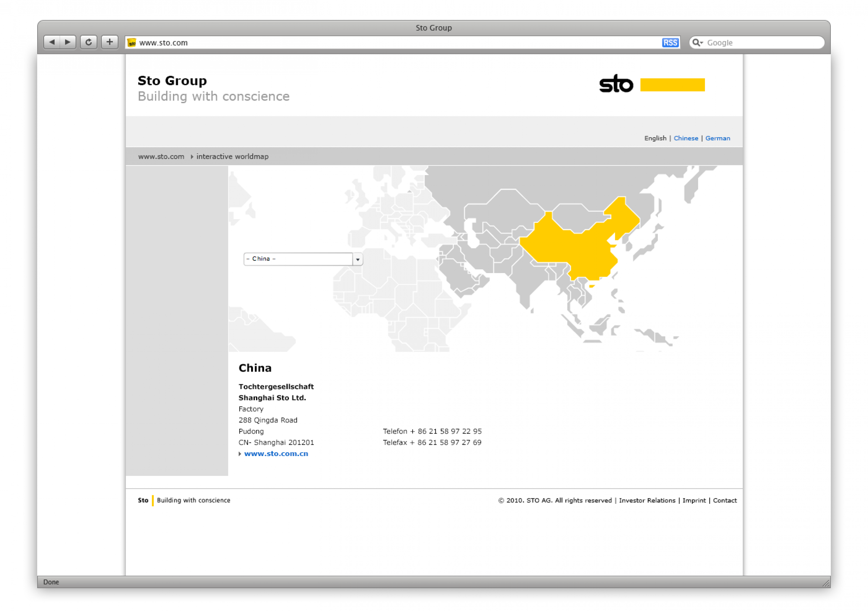
Task: Open the country selection dropdown arrow
Action: tap(358, 259)
